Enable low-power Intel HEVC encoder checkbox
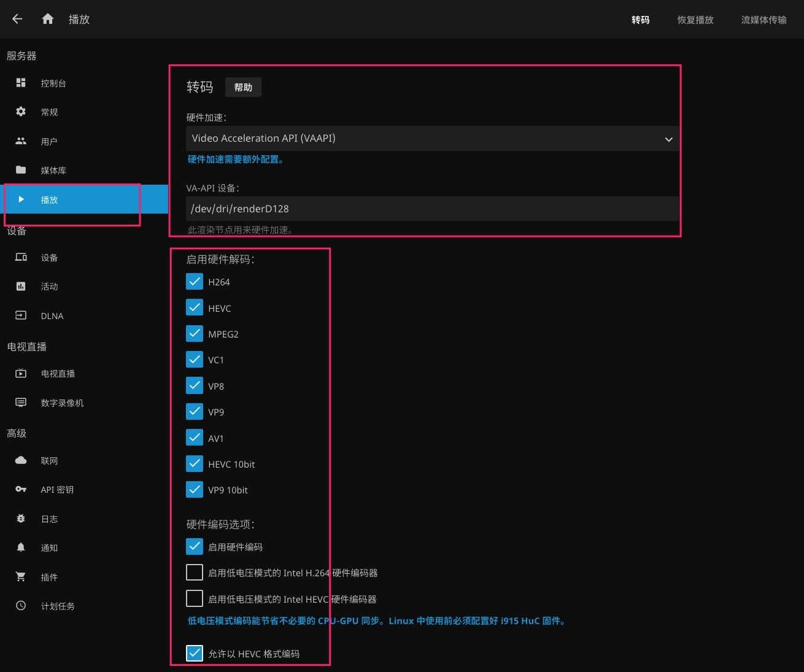 [x=195, y=598]
